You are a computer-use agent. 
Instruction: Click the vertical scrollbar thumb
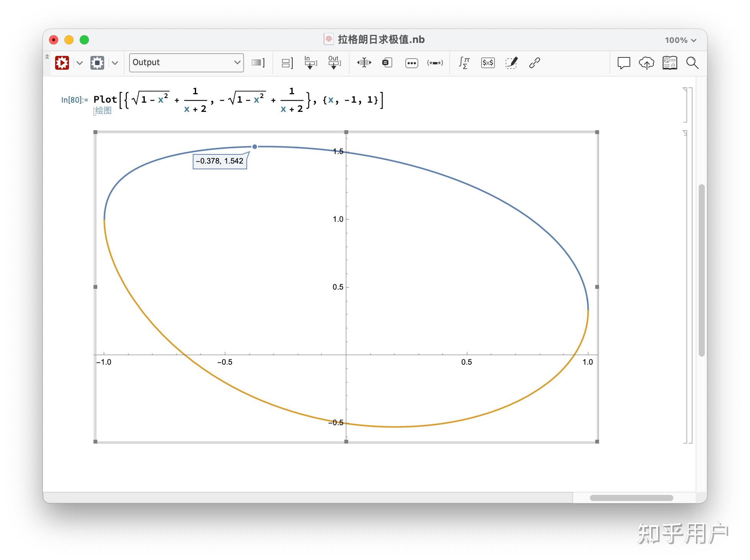click(701, 270)
